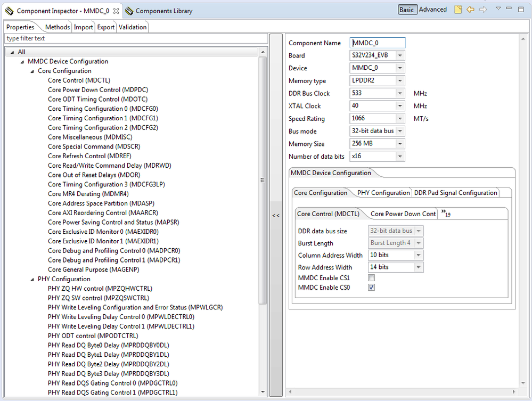Click the Component Name field
The width and height of the screenshot is (532, 401).
(x=377, y=43)
